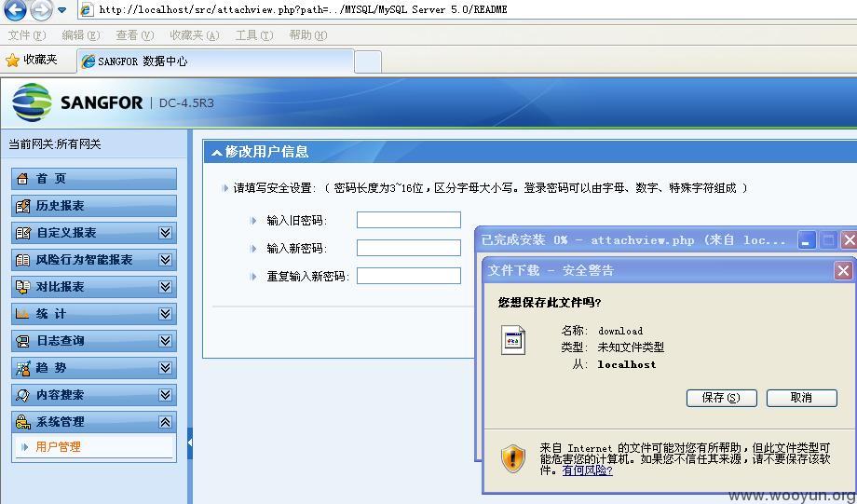
Task: Open 用户管理 under 系统管理
Action: pos(58,447)
